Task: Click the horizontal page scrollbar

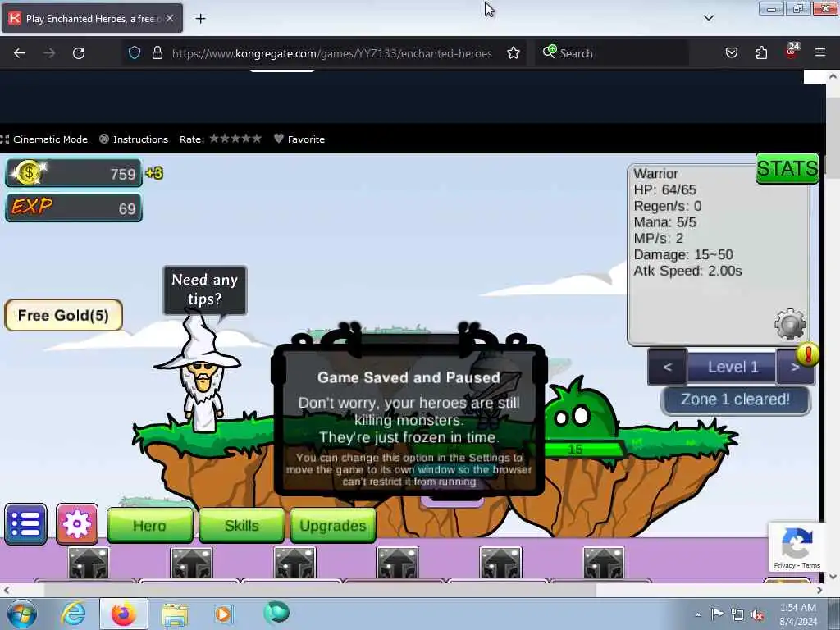Action: [319, 590]
